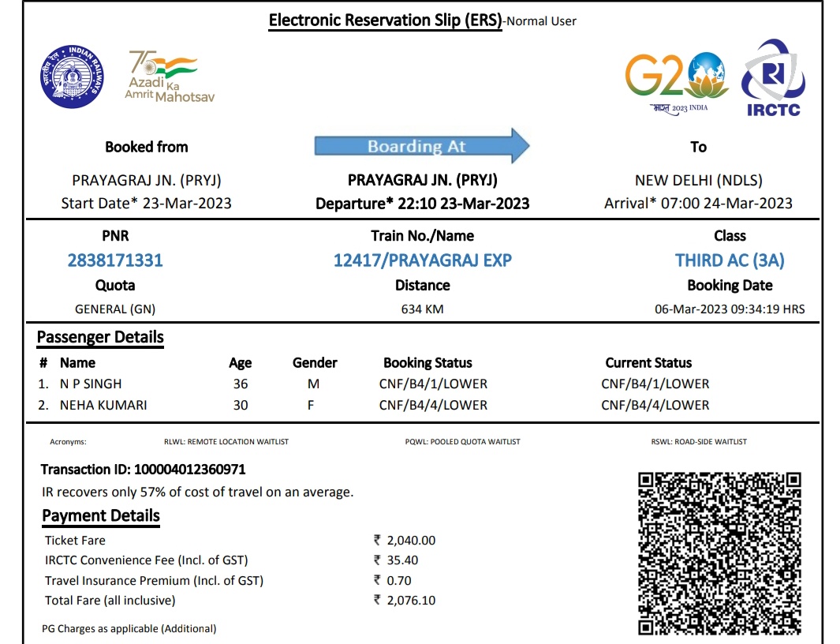Select PNR number 2838171331
The width and height of the screenshot is (840, 644).
pos(115,260)
